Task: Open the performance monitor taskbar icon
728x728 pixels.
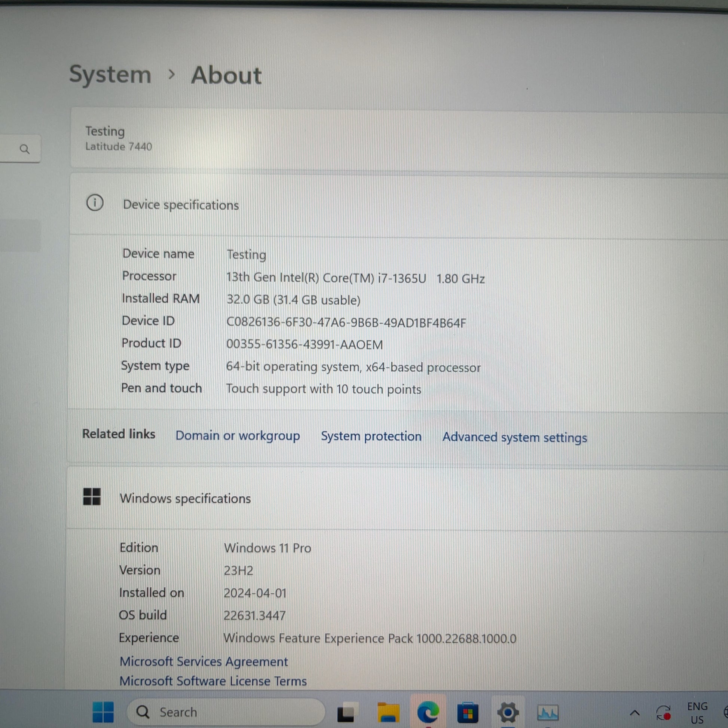Action: [548, 713]
